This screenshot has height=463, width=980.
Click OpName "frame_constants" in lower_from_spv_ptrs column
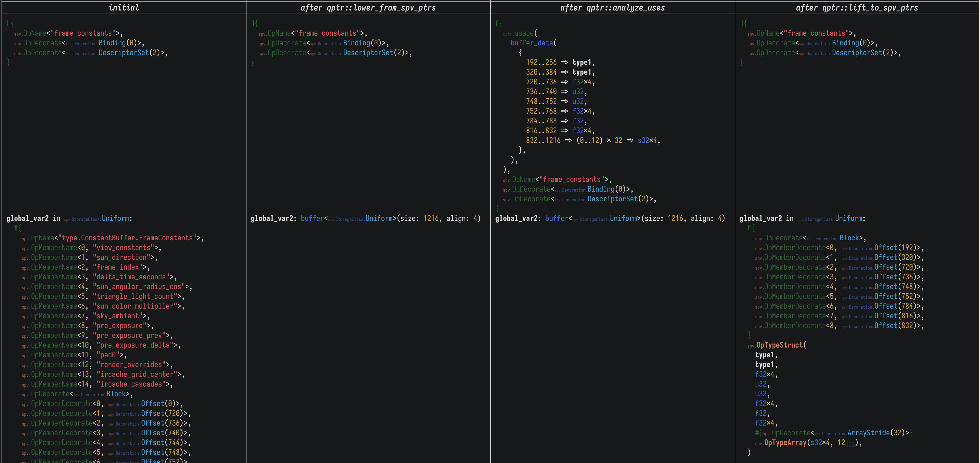click(x=313, y=33)
